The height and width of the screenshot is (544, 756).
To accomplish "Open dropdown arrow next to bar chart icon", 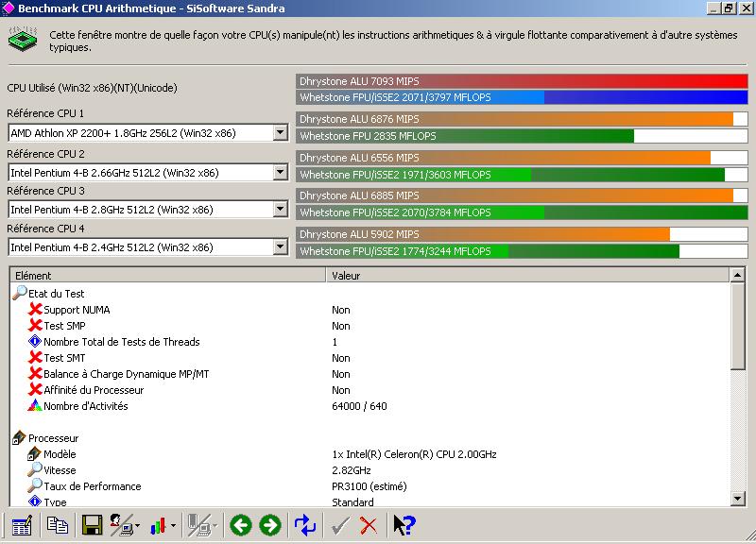I will (173, 526).
